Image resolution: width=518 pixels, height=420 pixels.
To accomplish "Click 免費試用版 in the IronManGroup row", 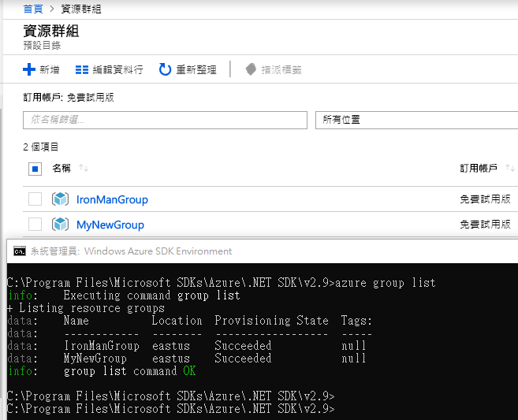I will 486,199.
